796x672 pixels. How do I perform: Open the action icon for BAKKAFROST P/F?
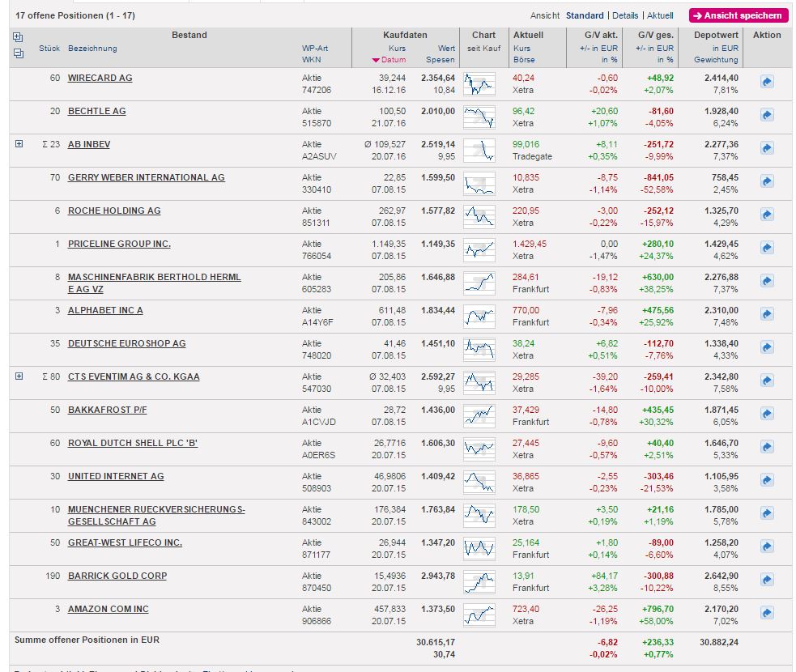coord(767,414)
